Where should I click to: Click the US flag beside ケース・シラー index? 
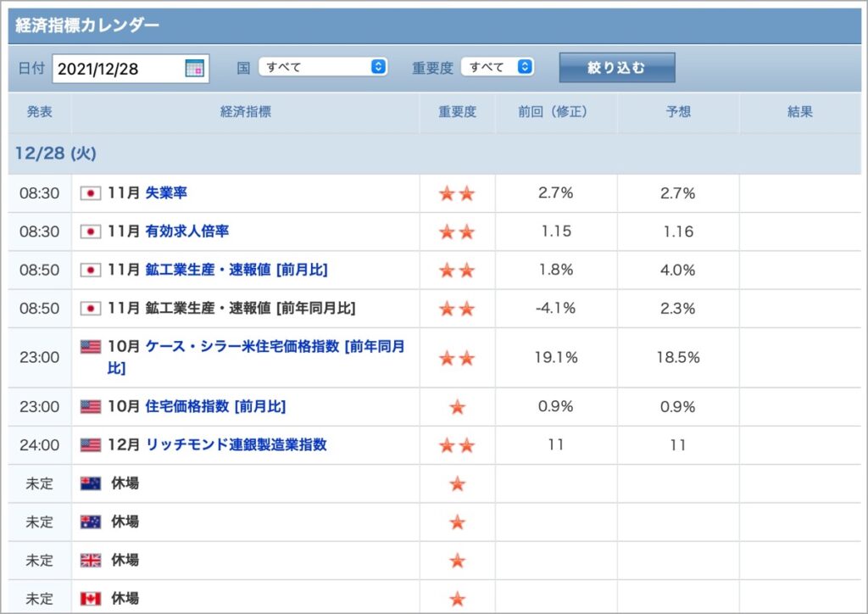click(x=90, y=347)
